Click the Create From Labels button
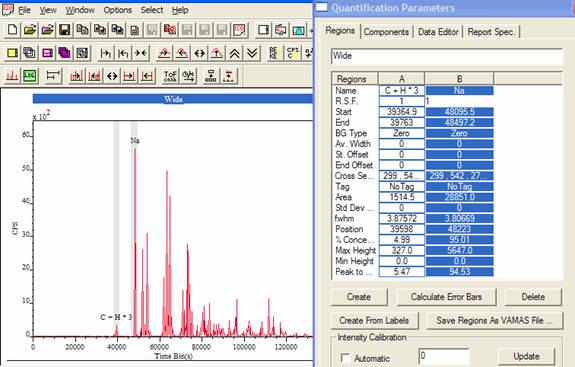The height and width of the screenshot is (367, 575). click(x=374, y=320)
